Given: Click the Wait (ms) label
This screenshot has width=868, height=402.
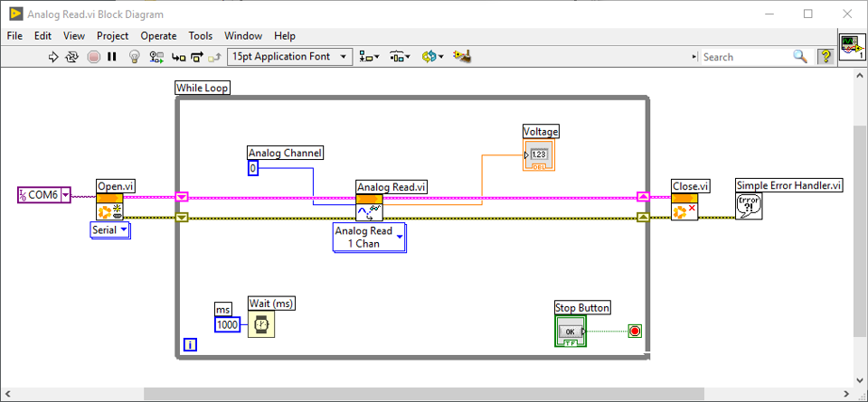Looking at the screenshot, I should [x=271, y=303].
